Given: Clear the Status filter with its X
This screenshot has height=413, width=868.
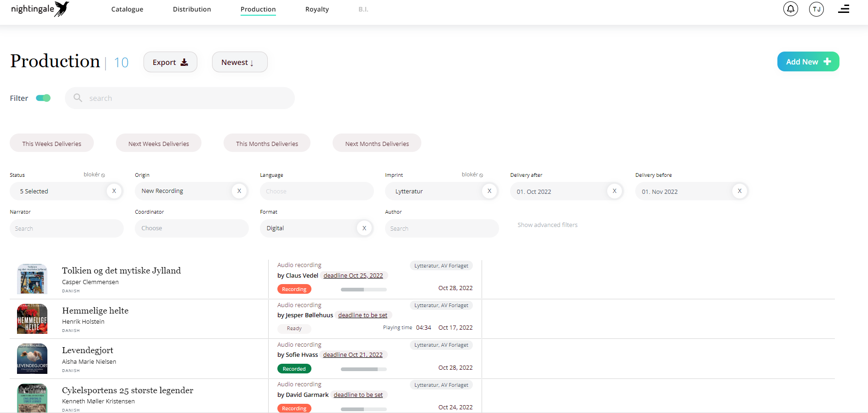Looking at the screenshot, I should point(114,191).
